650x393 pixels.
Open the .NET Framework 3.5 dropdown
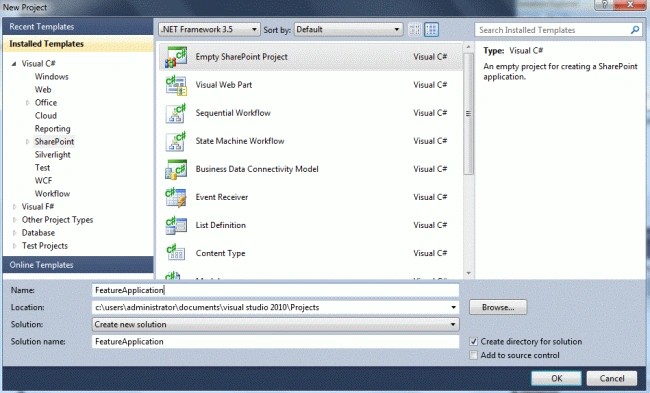click(x=209, y=29)
